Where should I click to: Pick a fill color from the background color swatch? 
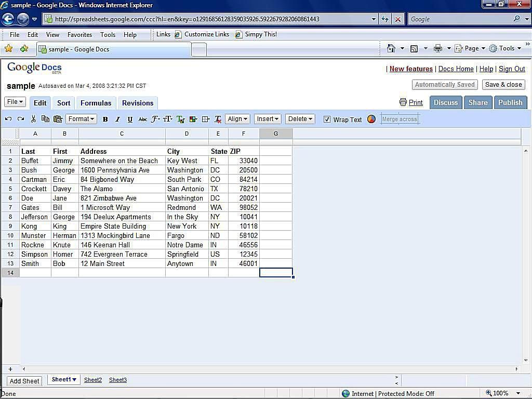[x=193, y=119]
